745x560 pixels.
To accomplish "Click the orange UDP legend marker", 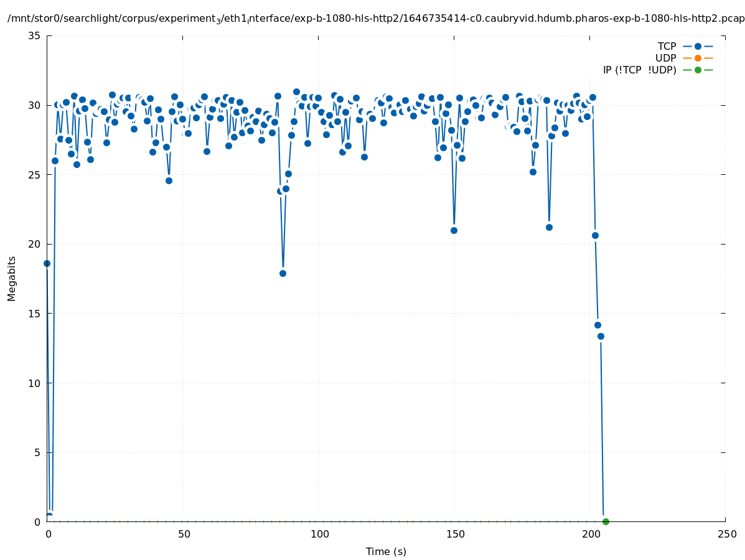I will (x=698, y=58).
